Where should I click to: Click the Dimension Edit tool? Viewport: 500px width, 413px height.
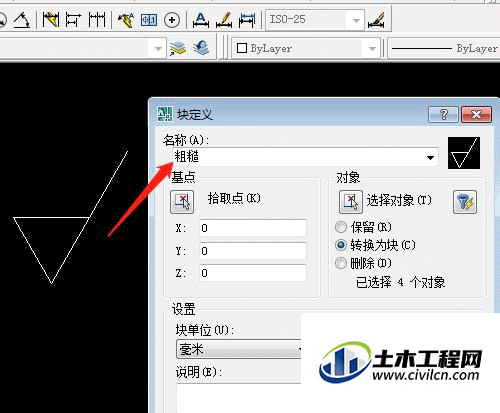click(x=201, y=20)
